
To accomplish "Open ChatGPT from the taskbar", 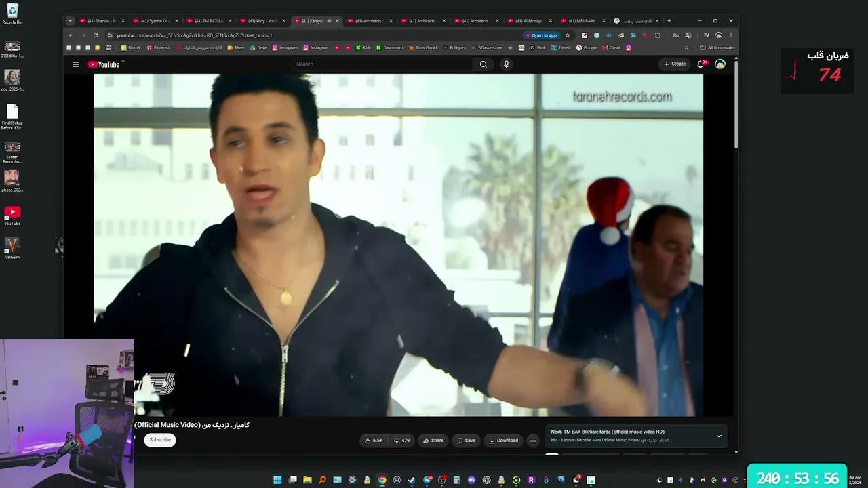I will tap(486, 480).
